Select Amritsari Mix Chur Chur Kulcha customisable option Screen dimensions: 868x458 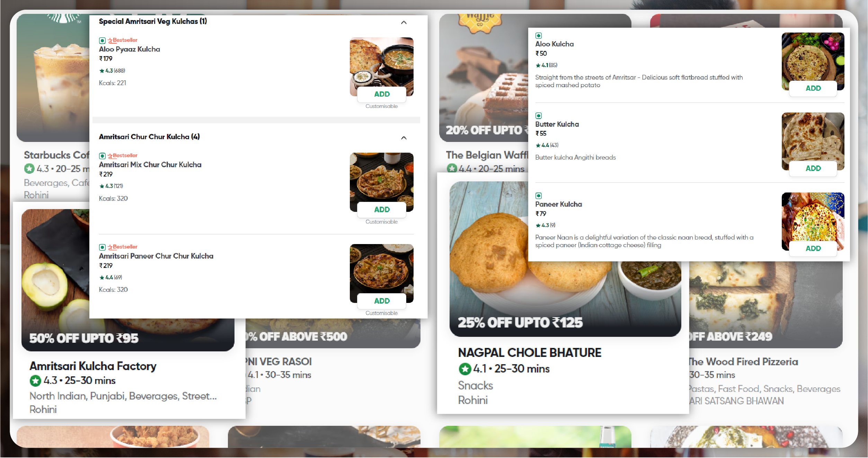click(382, 222)
